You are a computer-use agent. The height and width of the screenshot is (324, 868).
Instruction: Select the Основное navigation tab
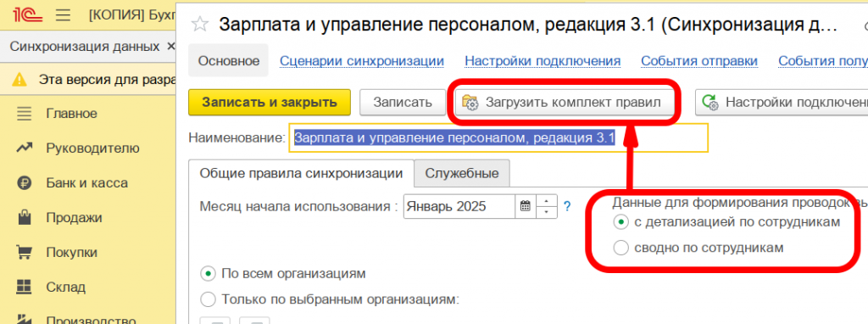coord(229,60)
